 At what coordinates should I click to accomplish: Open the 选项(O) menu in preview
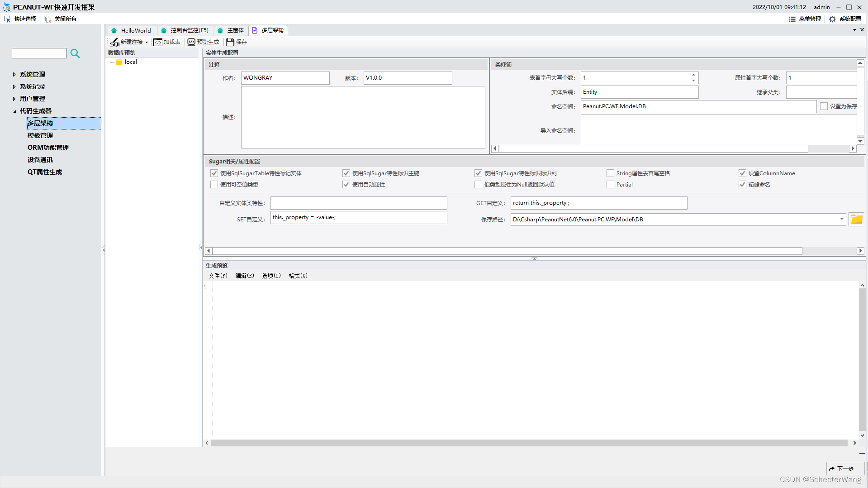pos(271,276)
